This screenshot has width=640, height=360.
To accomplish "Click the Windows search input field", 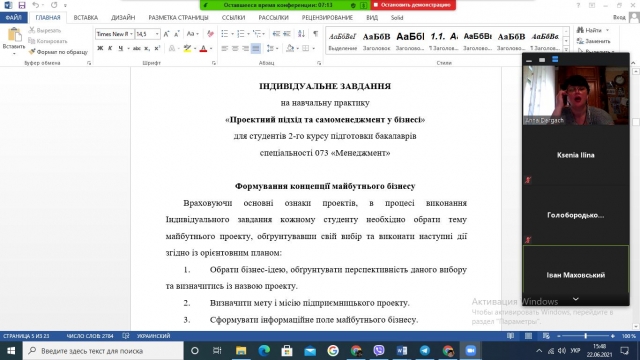I will (103, 351).
